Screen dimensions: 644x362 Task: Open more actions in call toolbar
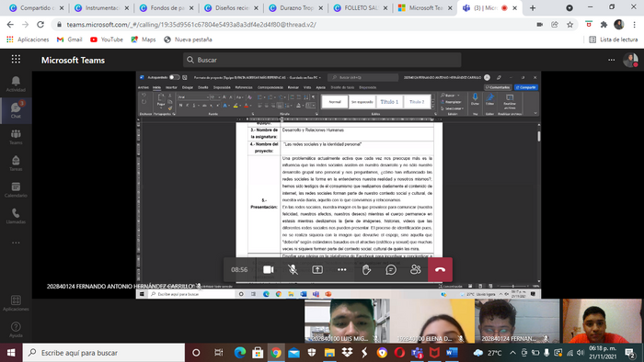(x=341, y=270)
